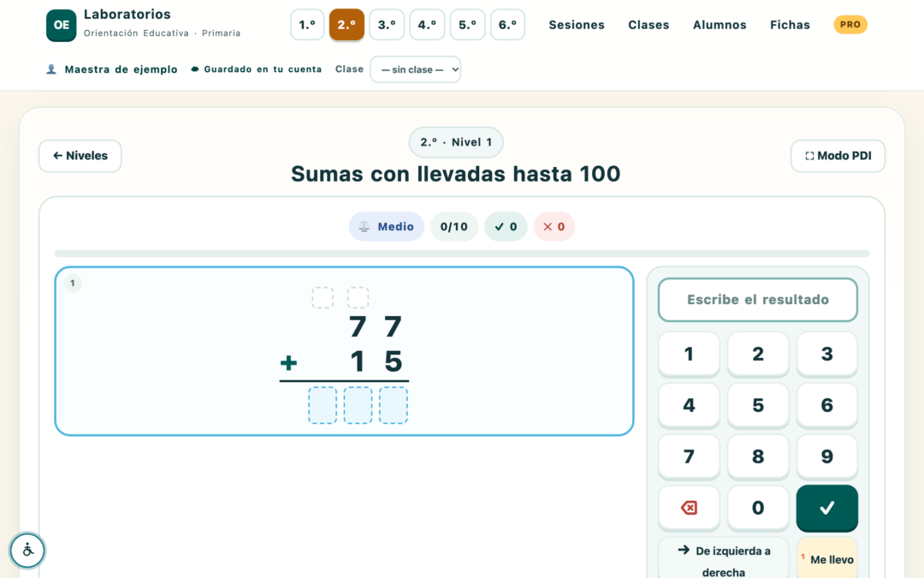Delete last digit with the backspace key
924x578 pixels.
pyautogui.click(x=689, y=508)
